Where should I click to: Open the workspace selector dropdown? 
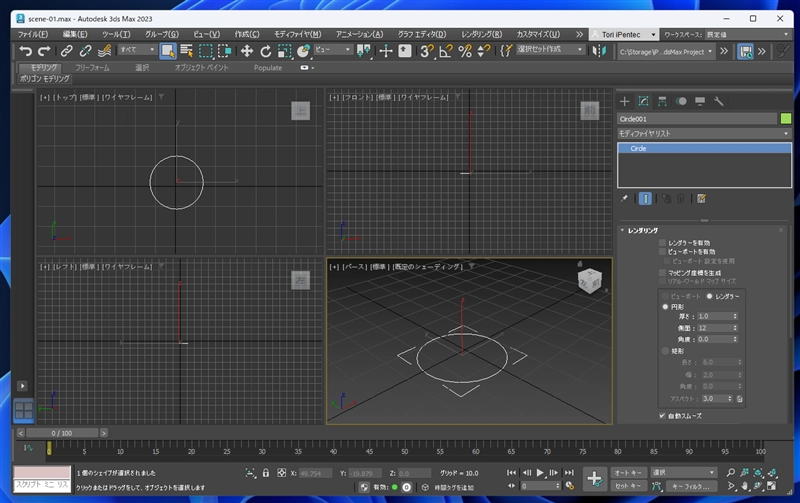pos(747,34)
